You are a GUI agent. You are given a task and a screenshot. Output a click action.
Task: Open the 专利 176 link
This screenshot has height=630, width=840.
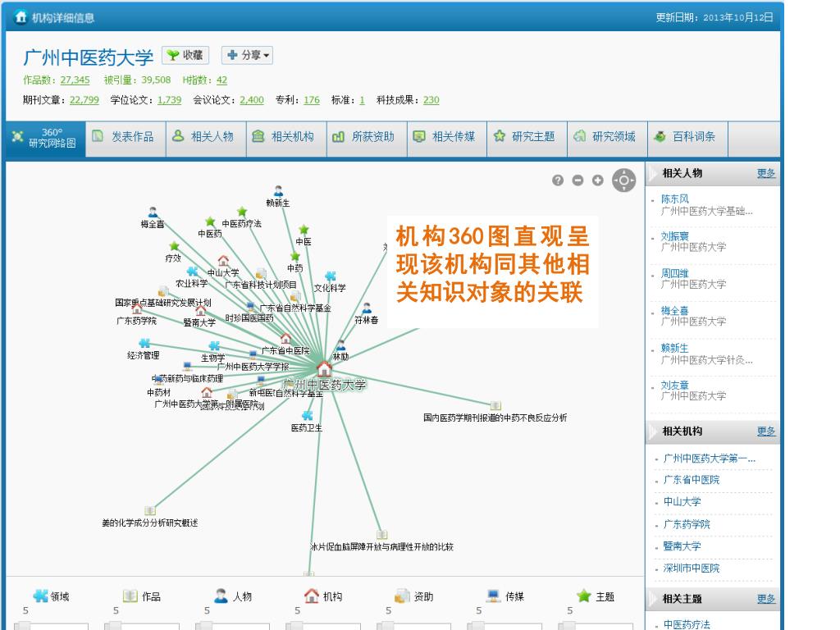tap(311, 99)
